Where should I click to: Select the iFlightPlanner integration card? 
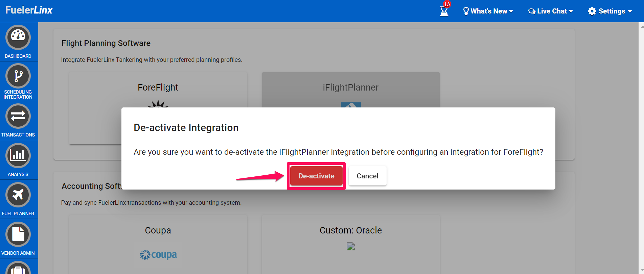coord(351,90)
